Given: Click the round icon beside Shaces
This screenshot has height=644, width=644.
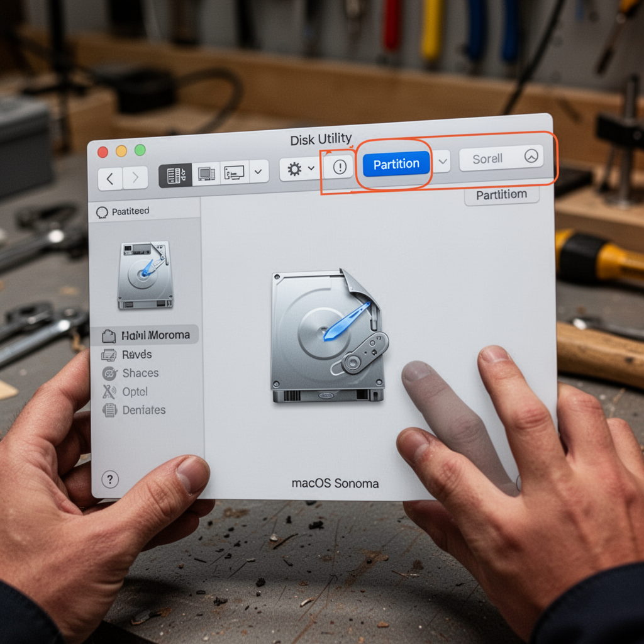Looking at the screenshot, I should point(109,374).
